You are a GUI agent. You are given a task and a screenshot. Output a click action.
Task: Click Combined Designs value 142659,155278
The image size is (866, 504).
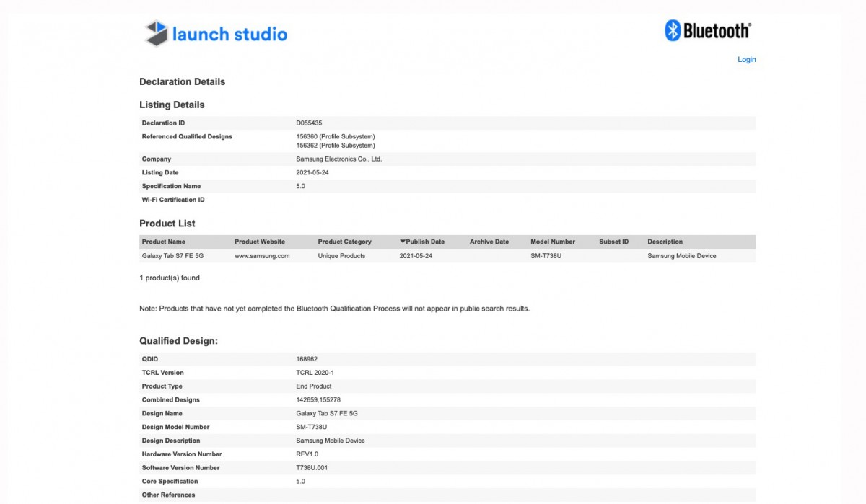click(318, 400)
